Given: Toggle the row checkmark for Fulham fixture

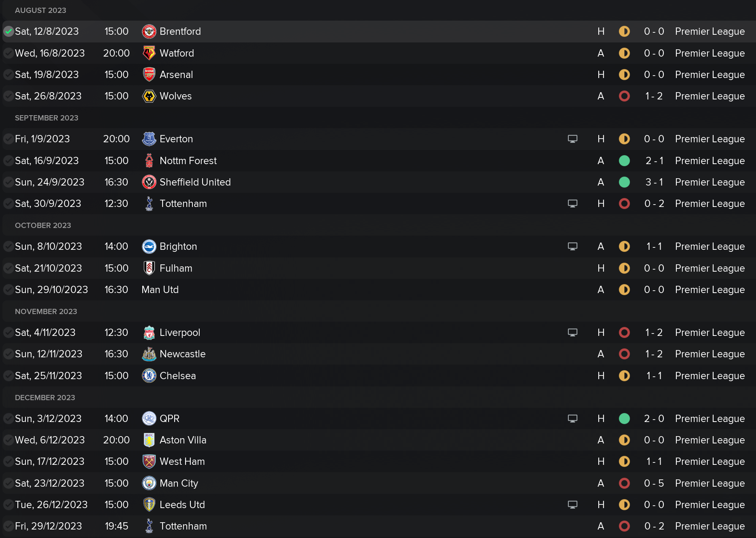Looking at the screenshot, I should point(8,268).
